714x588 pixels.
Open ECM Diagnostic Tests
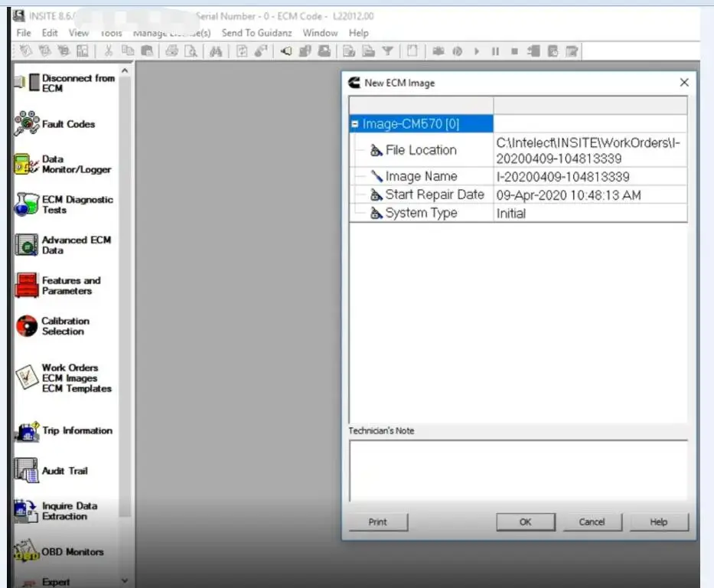[64, 204]
